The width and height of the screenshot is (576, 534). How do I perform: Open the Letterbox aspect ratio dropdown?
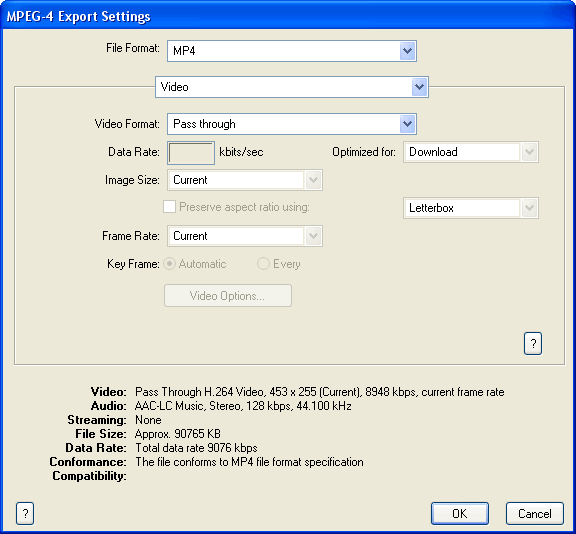(x=529, y=208)
